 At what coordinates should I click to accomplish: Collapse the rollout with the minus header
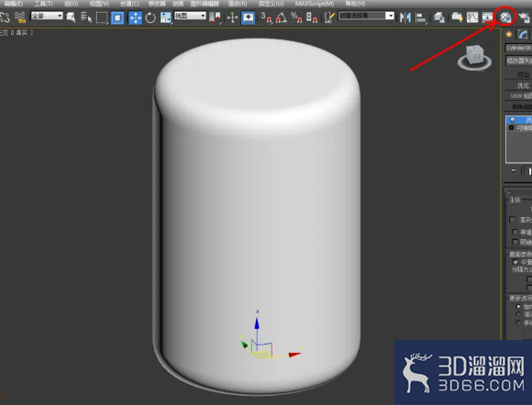[x=509, y=192]
